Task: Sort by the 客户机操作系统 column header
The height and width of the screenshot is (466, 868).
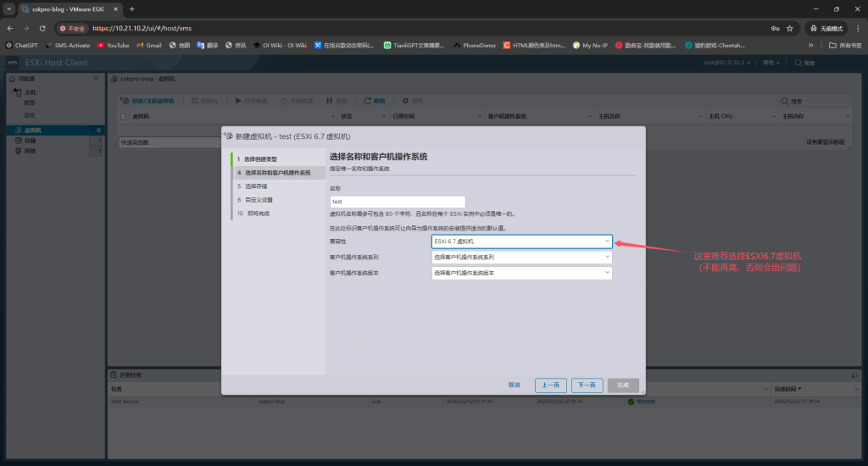Action: pyautogui.click(x=507, y=116)
